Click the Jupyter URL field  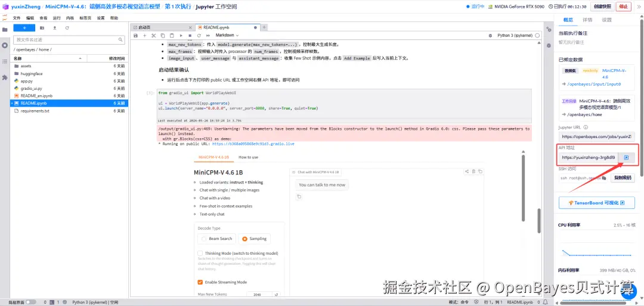(x=596, y=136)
